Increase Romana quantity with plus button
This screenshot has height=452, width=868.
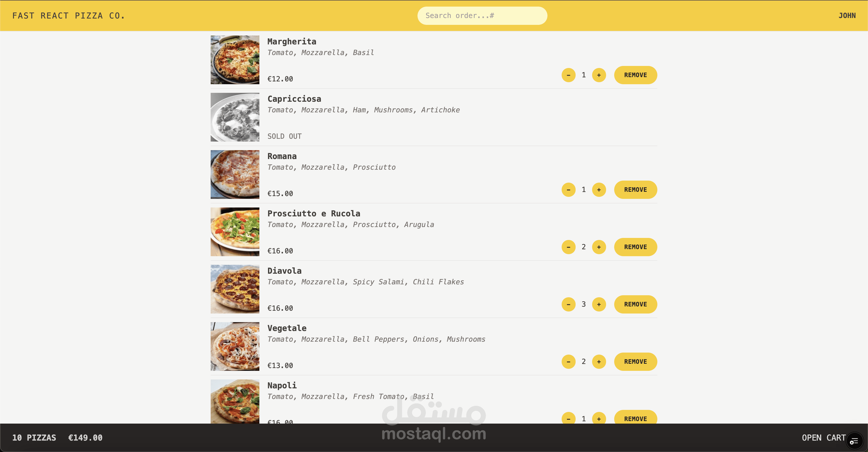click(599, 190)
